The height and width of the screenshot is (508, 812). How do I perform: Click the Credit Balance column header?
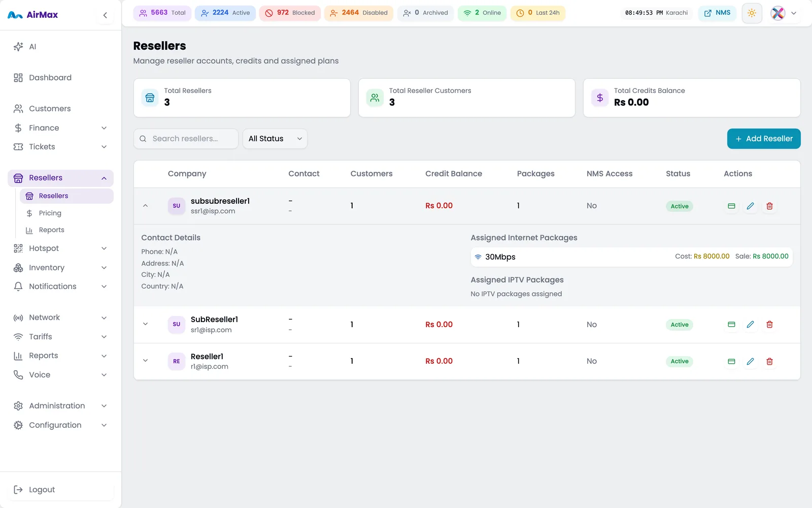(454, 174)
